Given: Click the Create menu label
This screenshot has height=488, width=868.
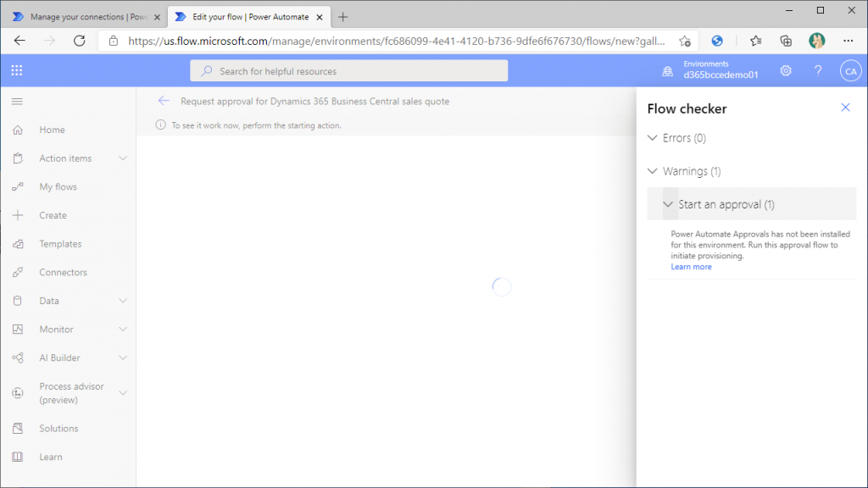Looking at the screenshot, I should click(x=53, y=215).
